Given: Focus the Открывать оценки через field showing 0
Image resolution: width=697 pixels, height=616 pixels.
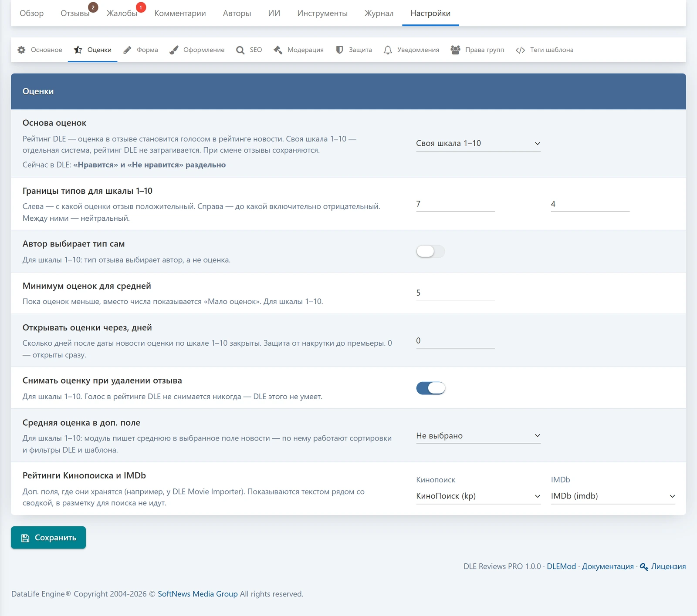Looking at the screenshot, I should 455,340.
